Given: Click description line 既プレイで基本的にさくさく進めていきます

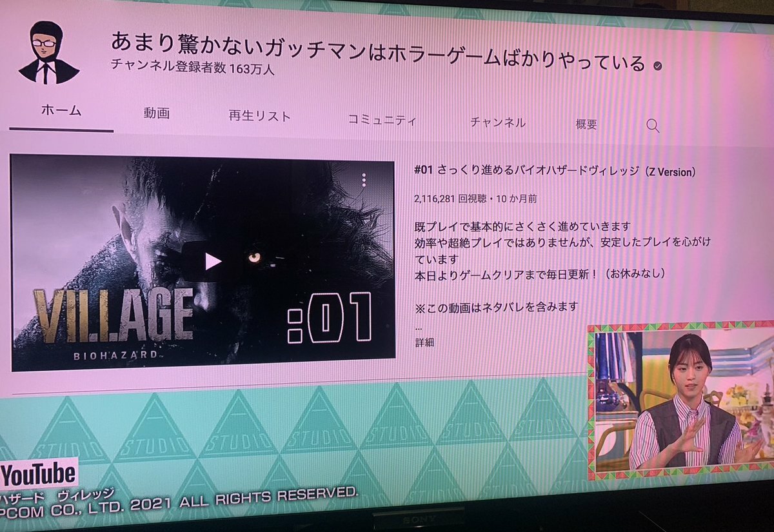Looking at the screenshot, I should click(522, 227).
